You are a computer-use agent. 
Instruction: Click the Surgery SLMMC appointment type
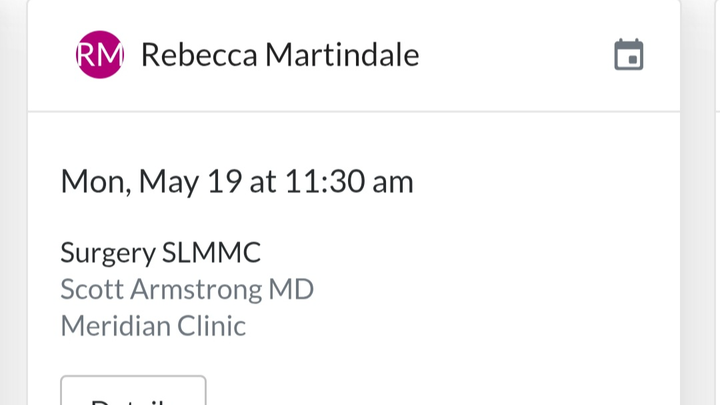(161, 252)
